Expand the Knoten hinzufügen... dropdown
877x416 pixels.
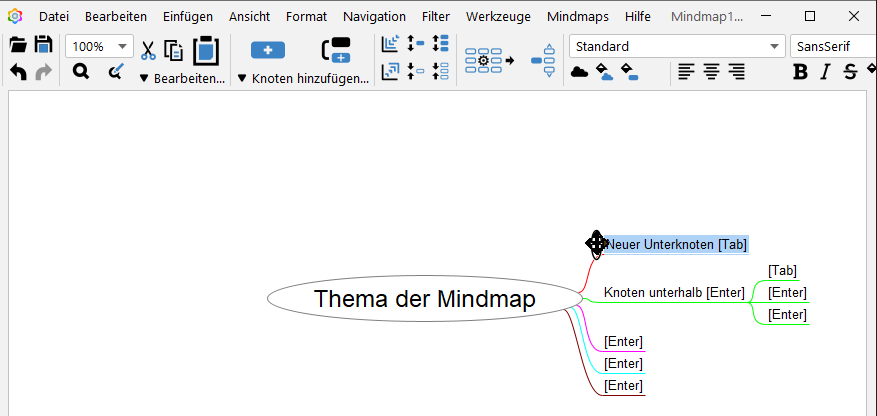point(303,79)
